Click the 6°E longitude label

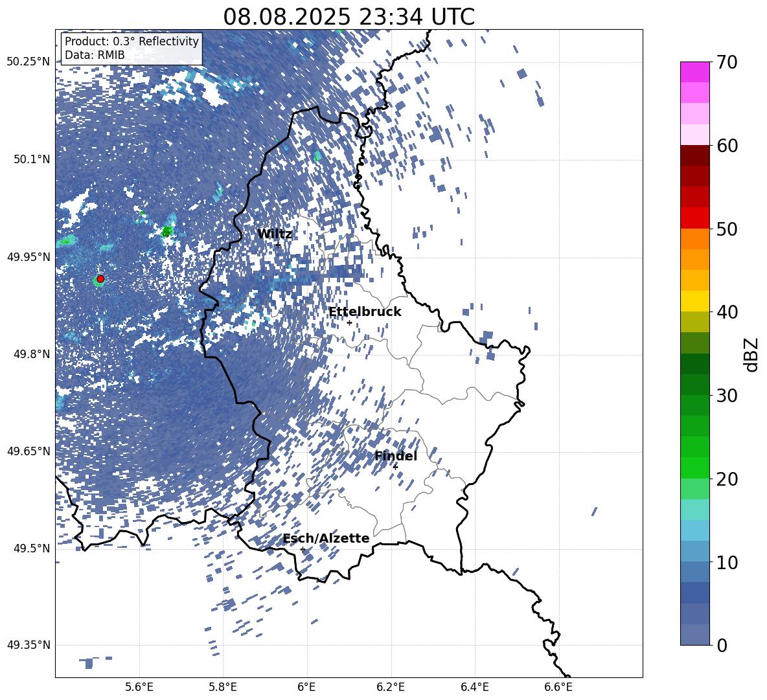(x=306, y=687)
